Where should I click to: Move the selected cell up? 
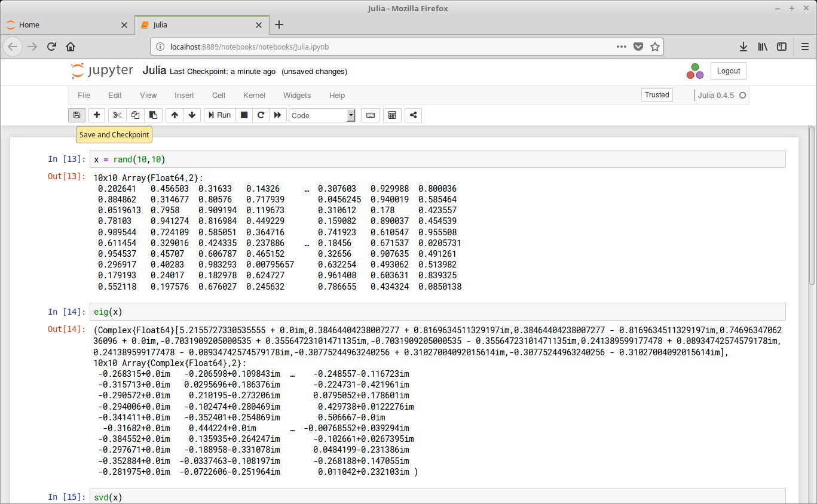174,115
